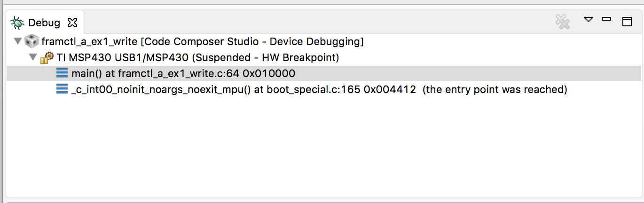Screen dimensions: 644x203
Task: Minimize the Debug view panel
Action: pos(606,20)
